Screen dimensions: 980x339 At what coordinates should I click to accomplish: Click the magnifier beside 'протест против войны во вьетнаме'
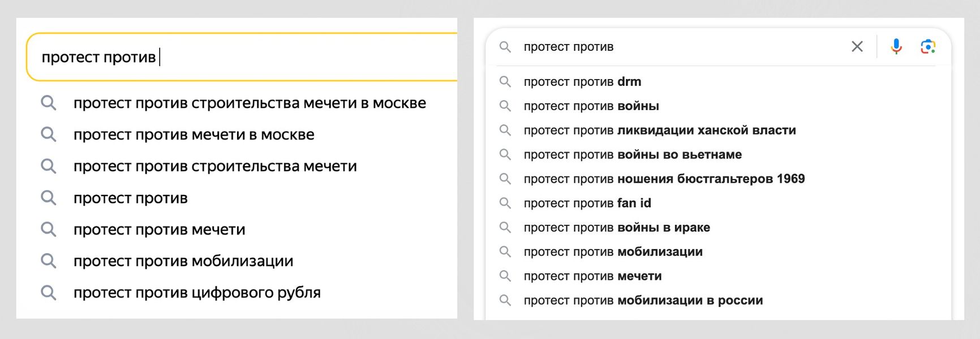pos(505,154)
